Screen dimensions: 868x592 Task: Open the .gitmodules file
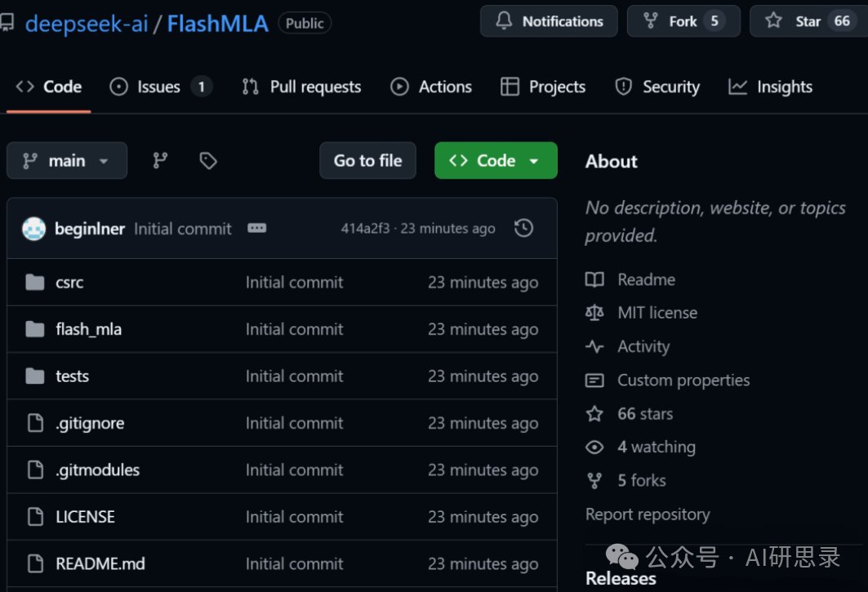click(x=97, y=470)
